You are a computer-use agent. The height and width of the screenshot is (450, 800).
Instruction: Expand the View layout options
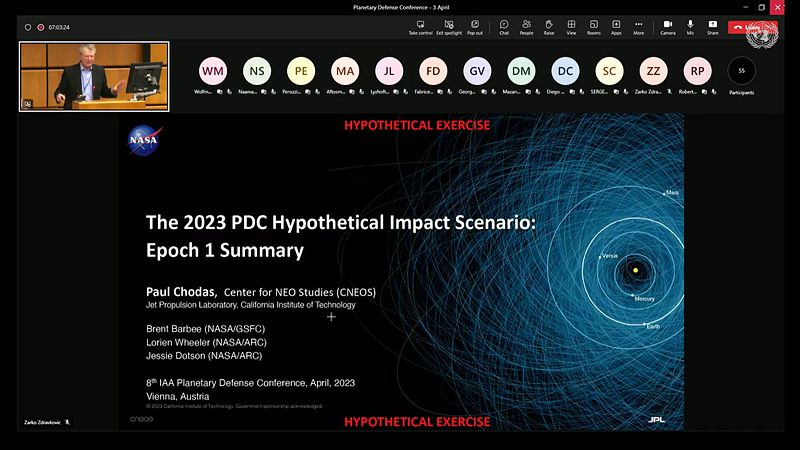(x=571, y=27)
